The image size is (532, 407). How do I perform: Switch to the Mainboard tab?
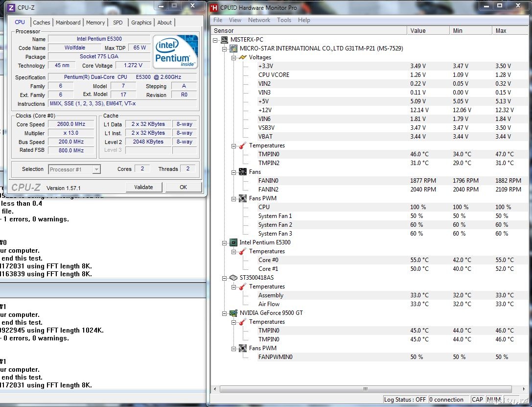pos(68,23)
